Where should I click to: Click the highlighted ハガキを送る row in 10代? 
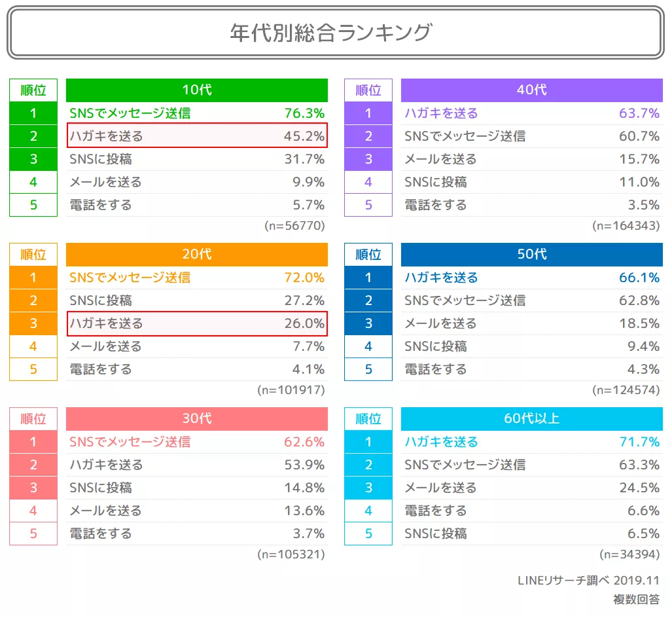coord(196,136)
